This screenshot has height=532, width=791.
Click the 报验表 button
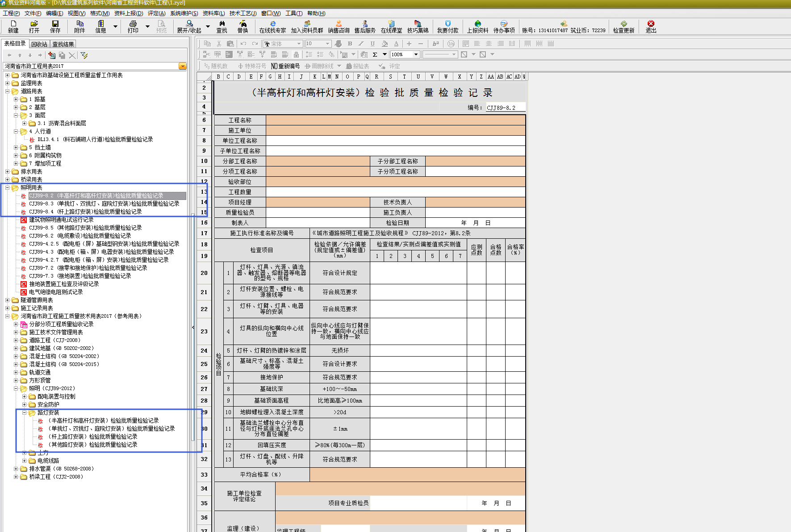[357, 66]
